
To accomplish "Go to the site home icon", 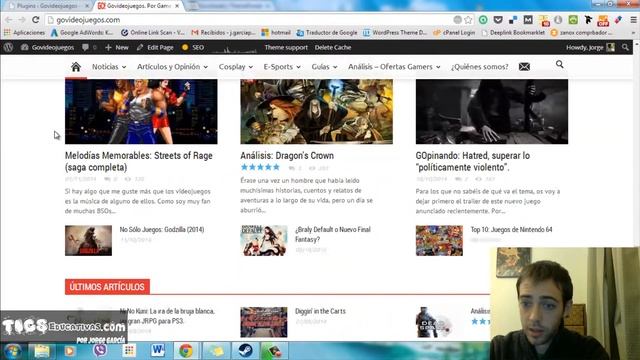I will pos(76,67).
